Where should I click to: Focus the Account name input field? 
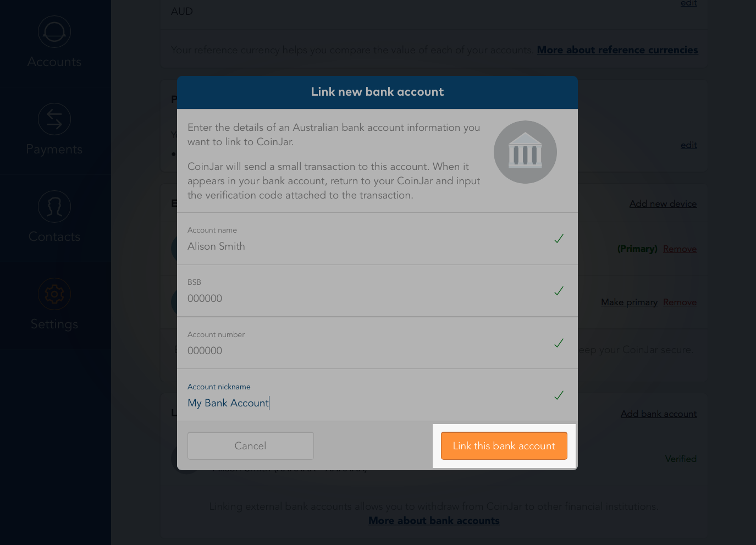363,246
